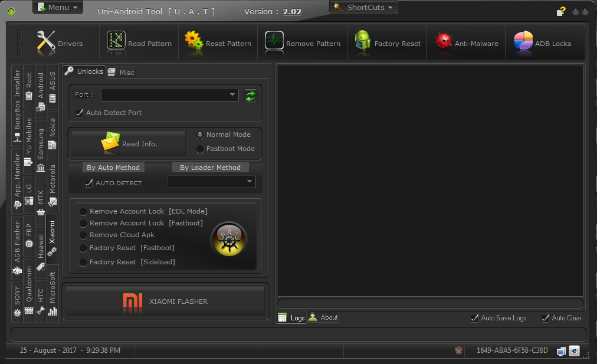Click the version 2.02 link
The image size is (597, 364).
tap(292, 12)
